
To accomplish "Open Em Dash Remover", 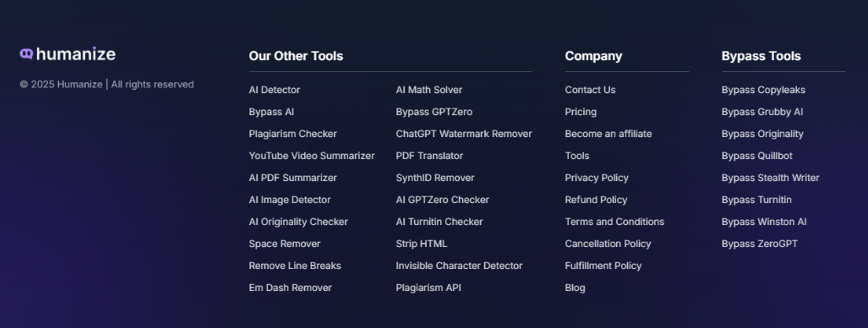I will (290, 288).
